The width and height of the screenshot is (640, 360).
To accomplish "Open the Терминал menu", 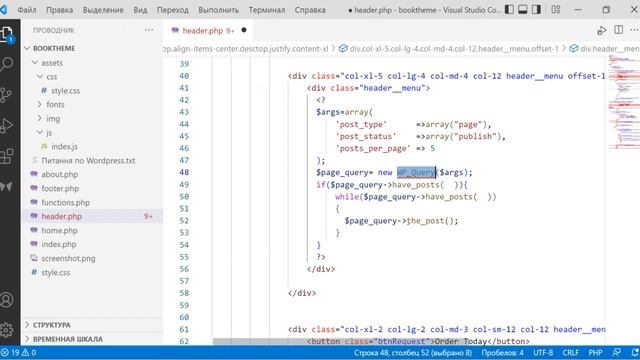I will 267,9.
